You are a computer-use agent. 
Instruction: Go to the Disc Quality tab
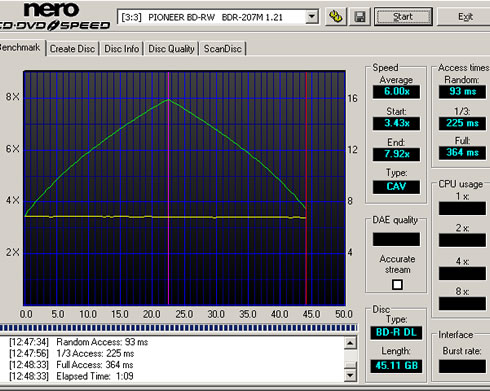point(171,49)
